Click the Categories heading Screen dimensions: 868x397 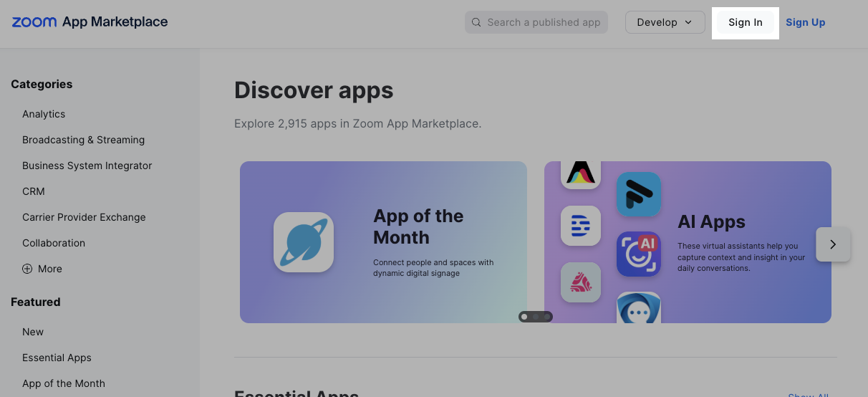42,84
